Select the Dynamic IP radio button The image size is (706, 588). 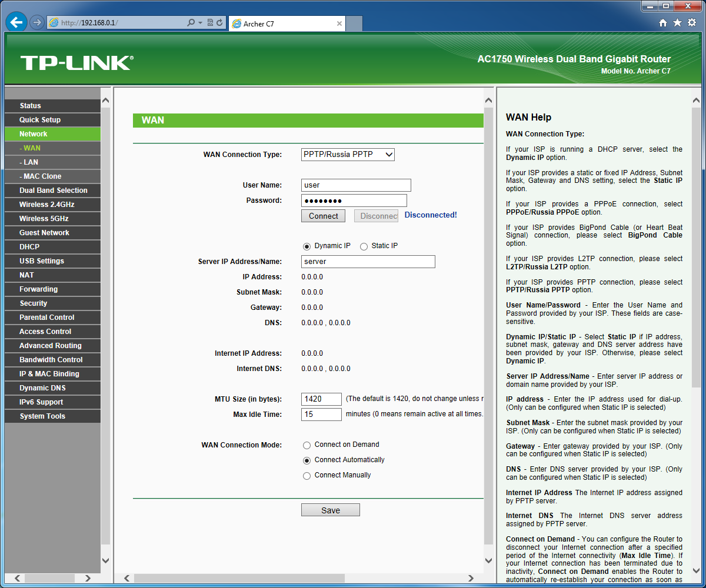pos(307,246)
